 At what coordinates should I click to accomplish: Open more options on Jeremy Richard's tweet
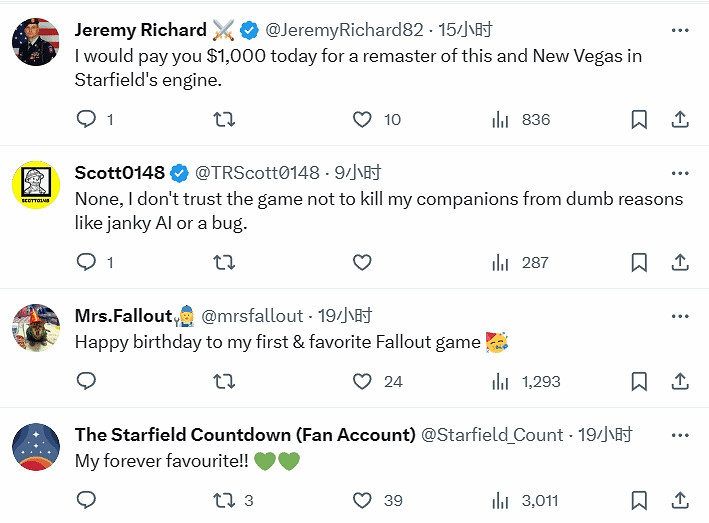click(680, 30)
